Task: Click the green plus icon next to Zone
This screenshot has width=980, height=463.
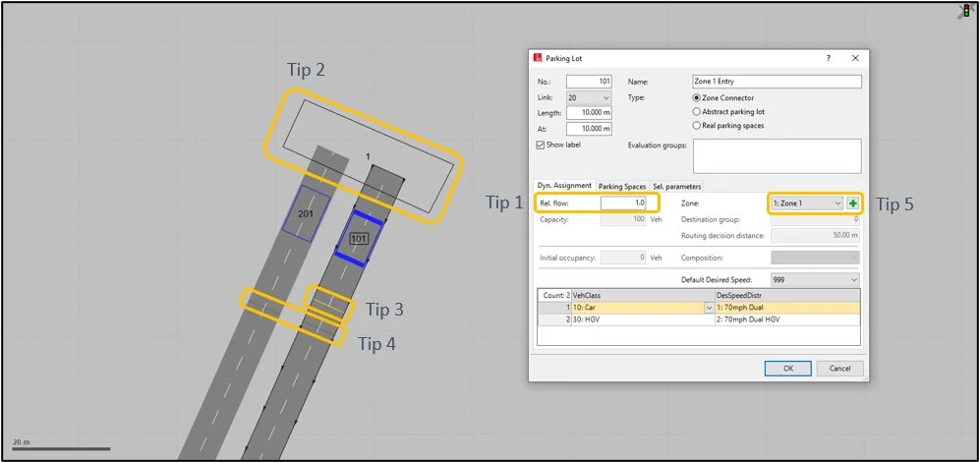Action: pos(853,203)
